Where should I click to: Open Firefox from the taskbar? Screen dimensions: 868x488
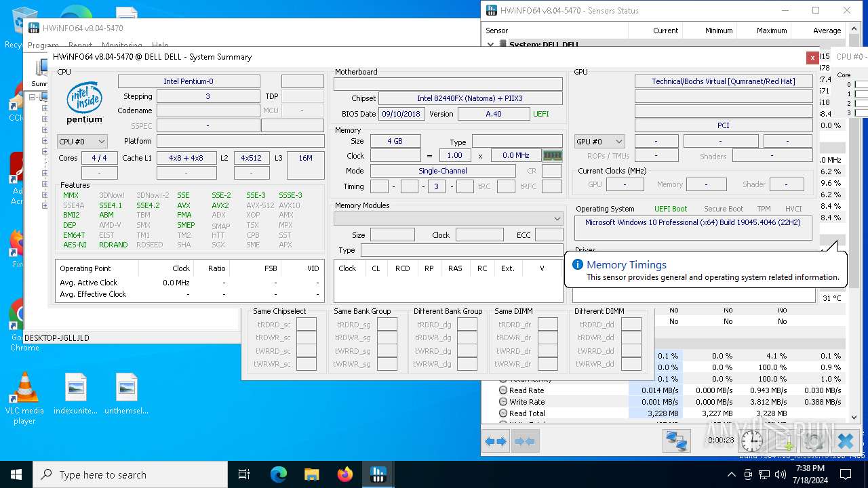pyautogui.click(x=344, y=474)
